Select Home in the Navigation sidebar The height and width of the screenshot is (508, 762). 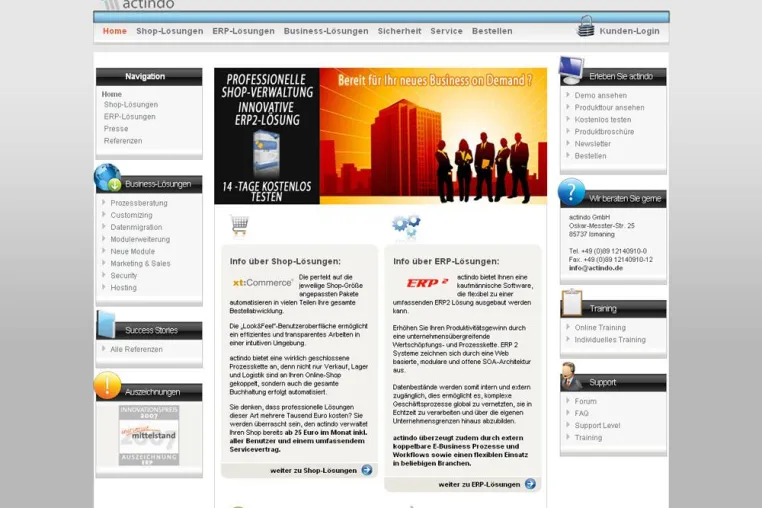point(112,94)
